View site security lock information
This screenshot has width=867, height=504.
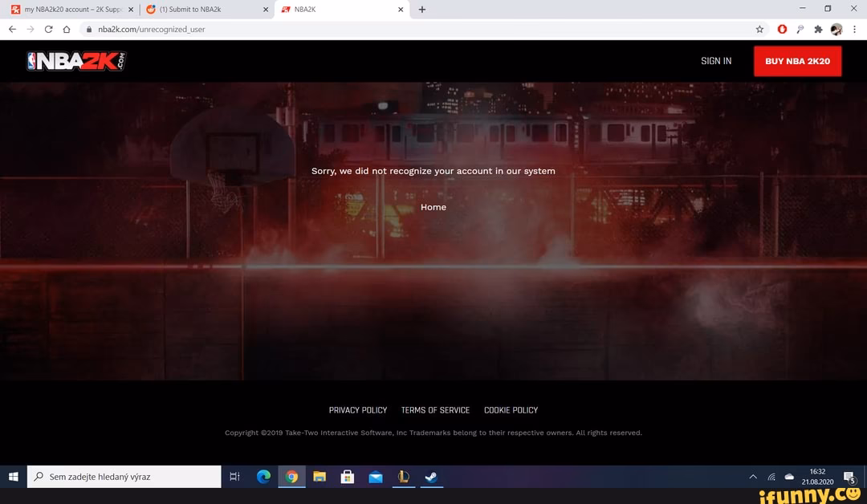pos(88,29)
